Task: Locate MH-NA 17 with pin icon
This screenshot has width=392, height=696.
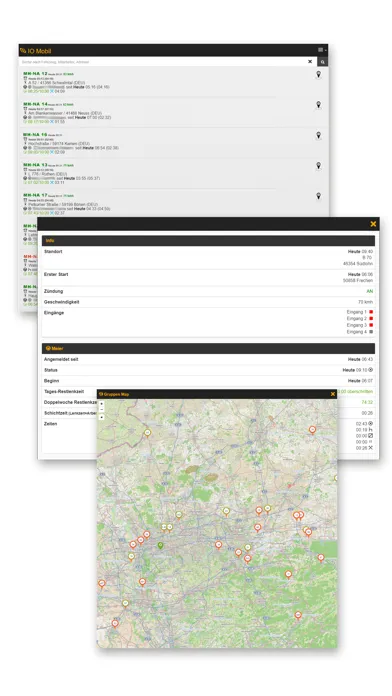Action: pos(318,196)
